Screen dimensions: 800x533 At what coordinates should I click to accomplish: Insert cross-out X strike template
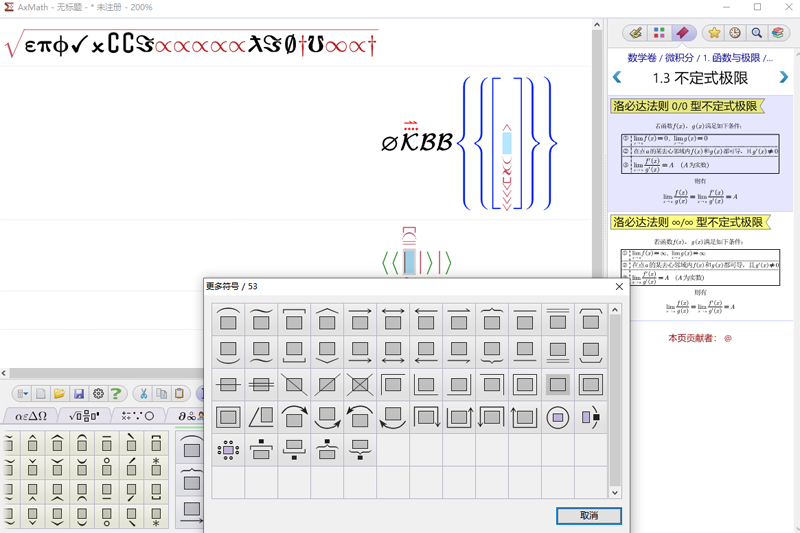pos(360,385)
